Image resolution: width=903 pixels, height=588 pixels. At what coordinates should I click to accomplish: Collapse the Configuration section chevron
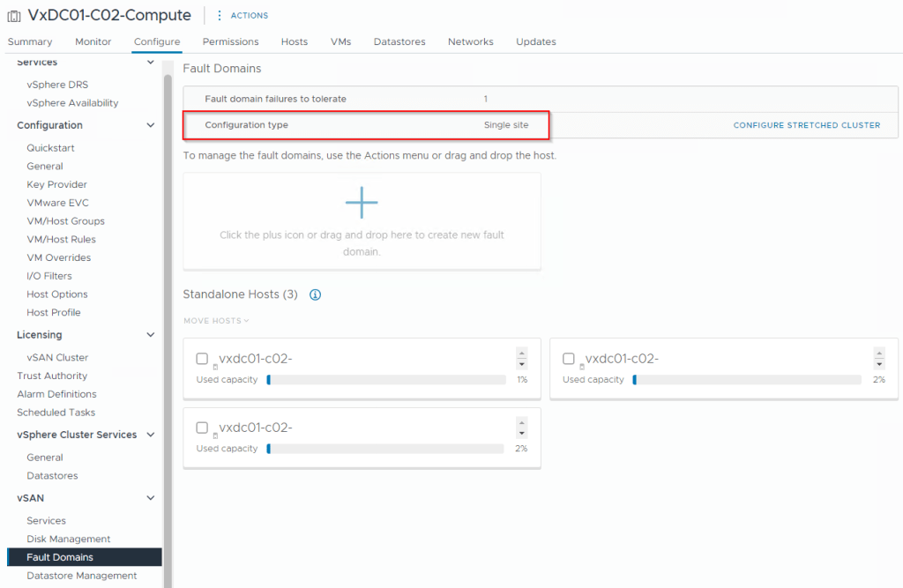pos(150,125)
